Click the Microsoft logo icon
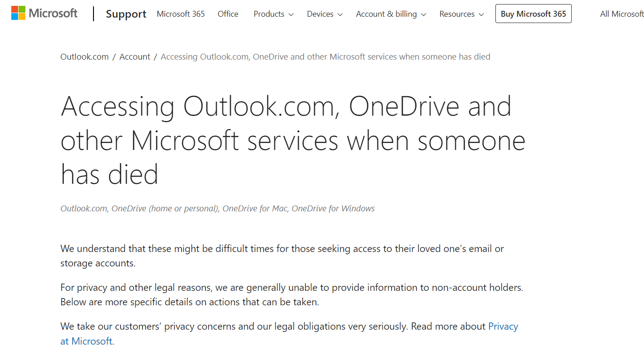This screenshot has height=350, width=644. [19, 13]
